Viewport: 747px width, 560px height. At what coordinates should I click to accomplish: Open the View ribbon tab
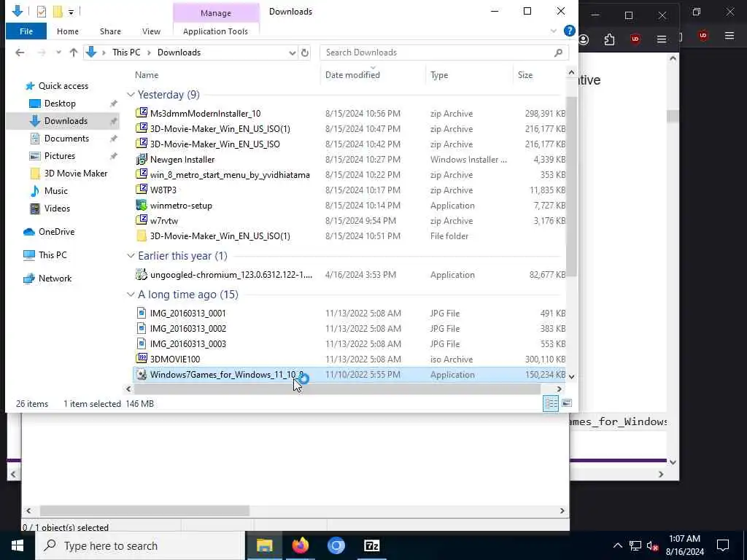[x=151, y=31]
